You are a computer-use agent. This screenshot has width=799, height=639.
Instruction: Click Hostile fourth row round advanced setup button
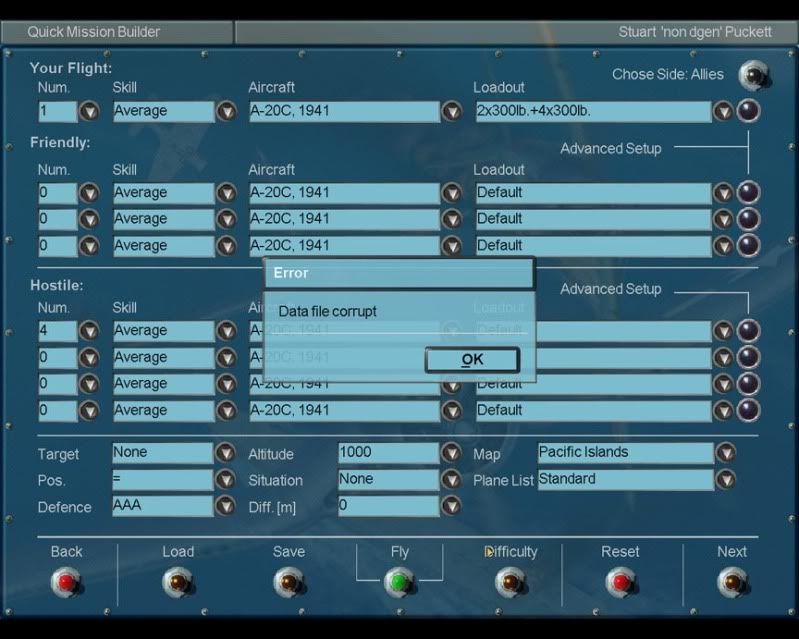pos(748,410)
